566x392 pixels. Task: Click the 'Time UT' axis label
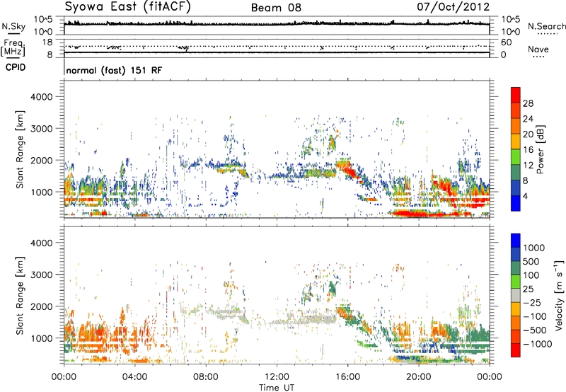(277, 388)
